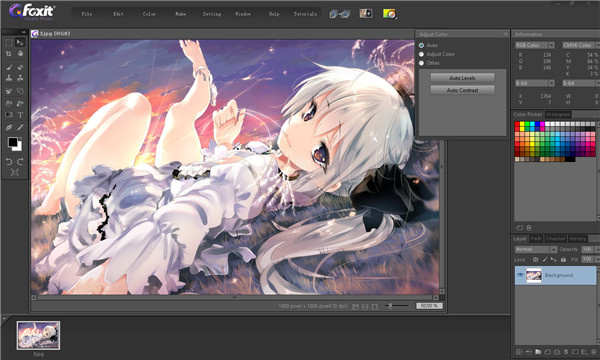This screenshot has height=360, width=600.
Task: Open the Edit menu
Action: coord(118,14)
